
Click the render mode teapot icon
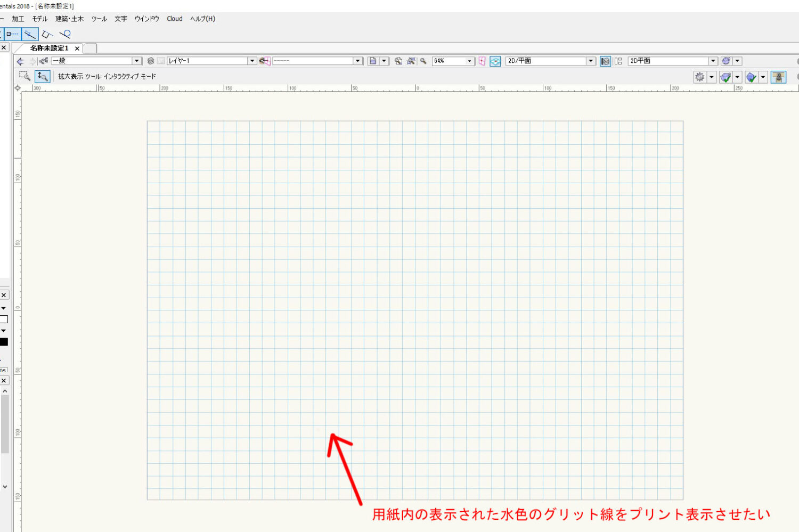pos(726,61)
